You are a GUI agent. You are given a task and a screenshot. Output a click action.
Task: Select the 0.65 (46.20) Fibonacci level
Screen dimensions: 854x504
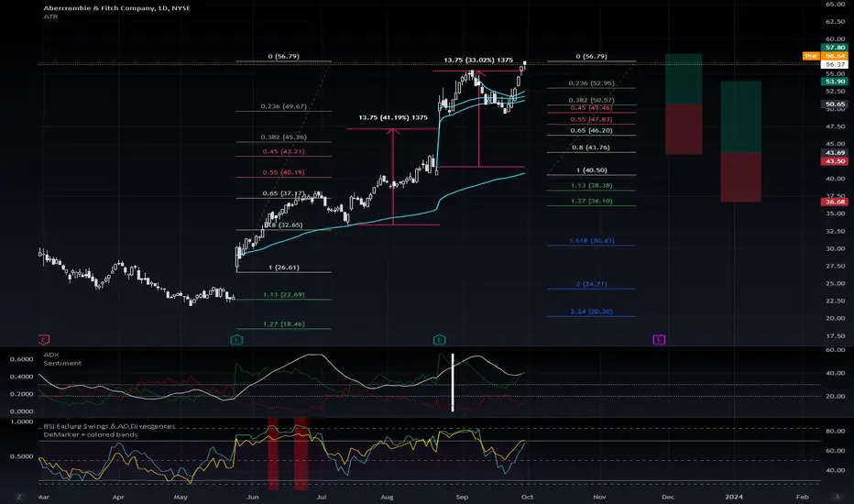591,131
